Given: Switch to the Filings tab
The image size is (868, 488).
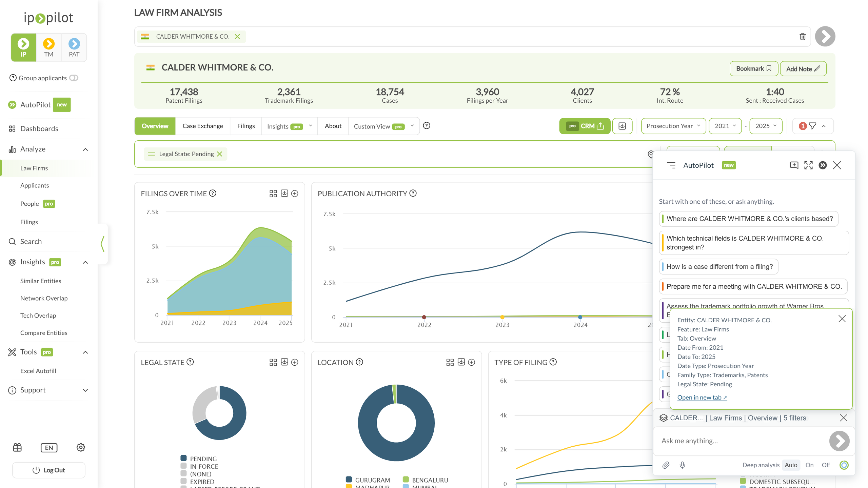Looking at the screenshot, I should coord(246,126).
